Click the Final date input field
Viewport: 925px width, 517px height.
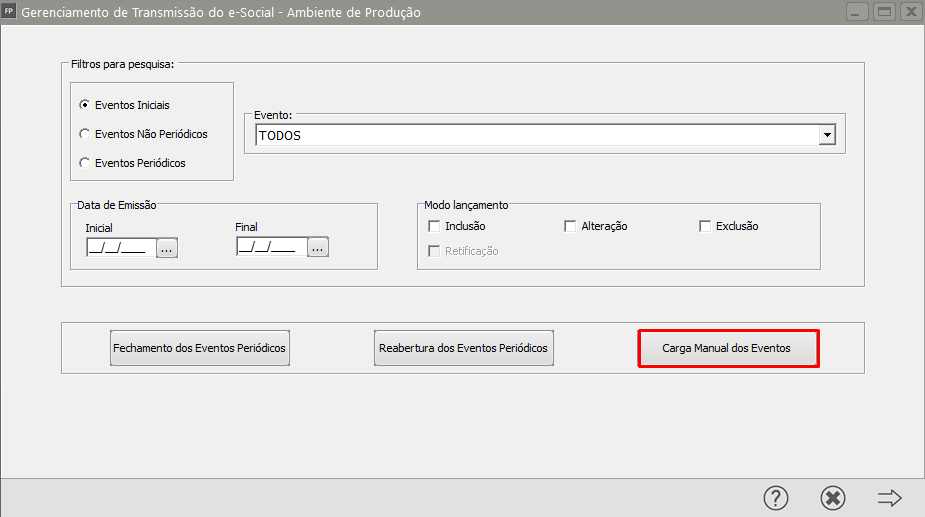[x=270, y=247]
